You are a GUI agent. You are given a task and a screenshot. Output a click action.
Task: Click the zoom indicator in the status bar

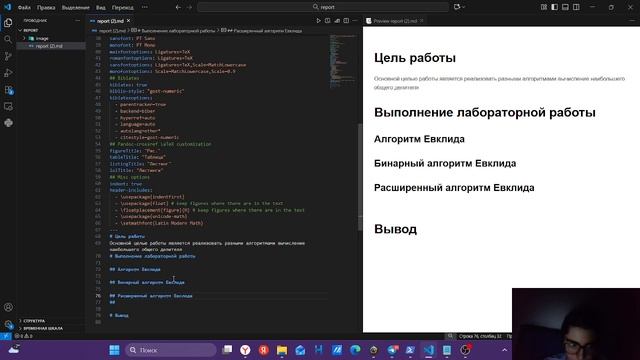coord(450,336)
